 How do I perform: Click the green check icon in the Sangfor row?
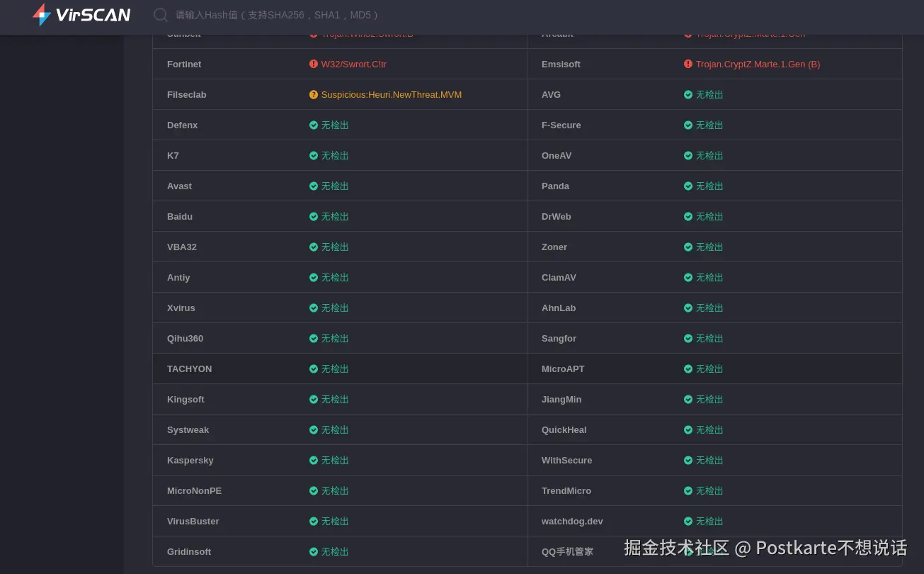pyautogui.click(x=688, y=338)
